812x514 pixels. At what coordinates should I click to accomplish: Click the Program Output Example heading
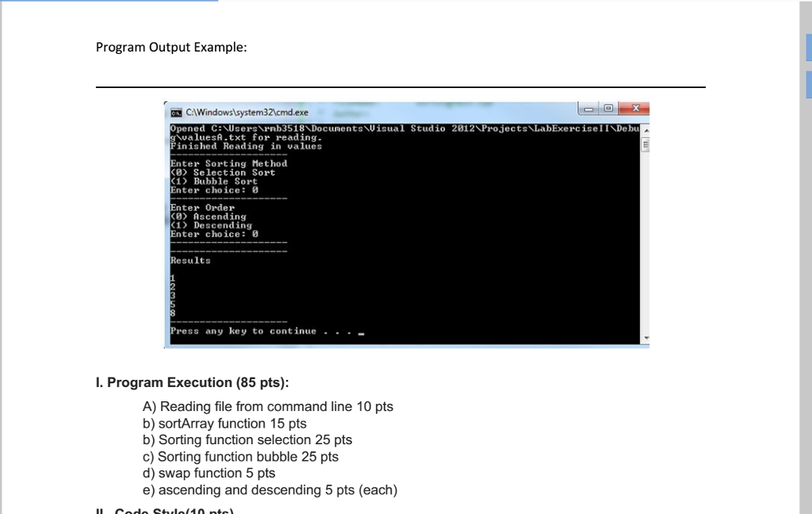pos(171,47)
